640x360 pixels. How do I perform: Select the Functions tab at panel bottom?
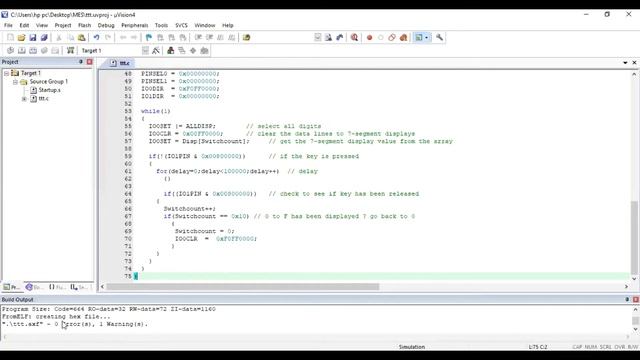click(x=57, y=287)
